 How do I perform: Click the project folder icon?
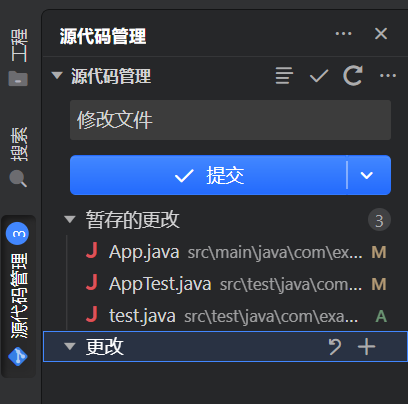pyautogui.click(x=18, y=79)
